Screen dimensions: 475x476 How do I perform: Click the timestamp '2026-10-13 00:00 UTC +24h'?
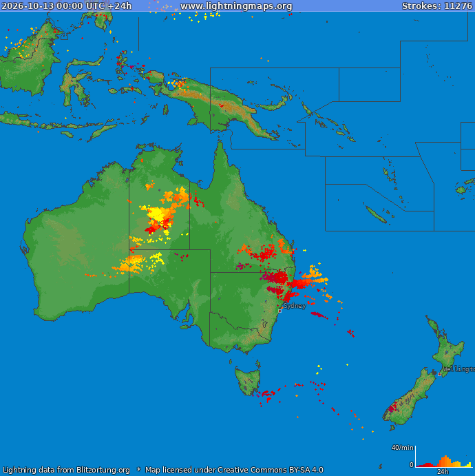[x=67, y=6]
